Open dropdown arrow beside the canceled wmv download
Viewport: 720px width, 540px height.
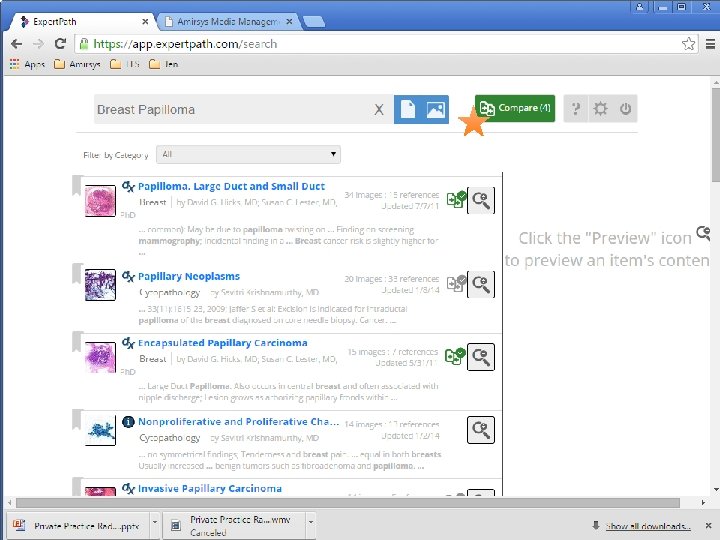(x=311, y=523)
